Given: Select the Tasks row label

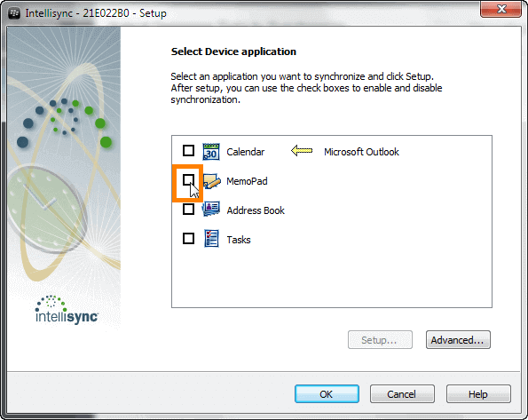Looking at the screenshot, I should pyautogui.click(x=239, y=240).
